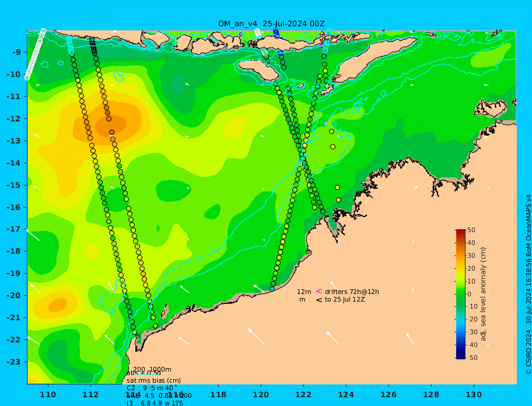
Task: Click longitude axis label '118'
Action: (218, 395)
